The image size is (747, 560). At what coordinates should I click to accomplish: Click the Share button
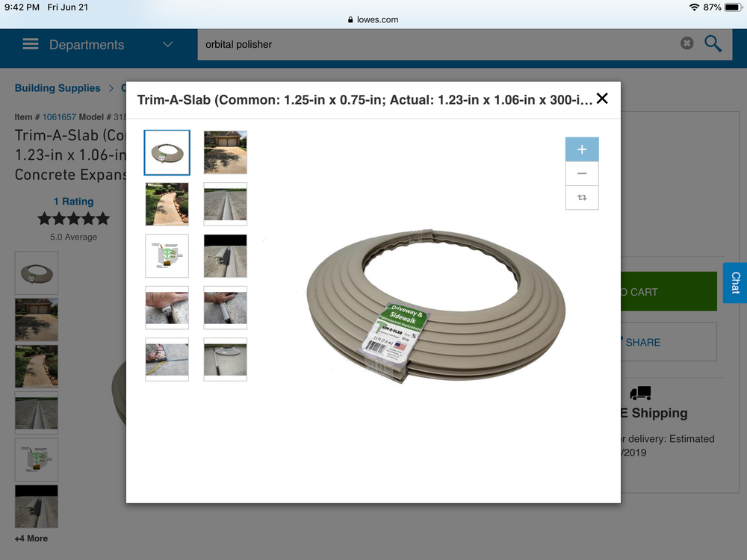pyautogui.click(x=669, y=342)
